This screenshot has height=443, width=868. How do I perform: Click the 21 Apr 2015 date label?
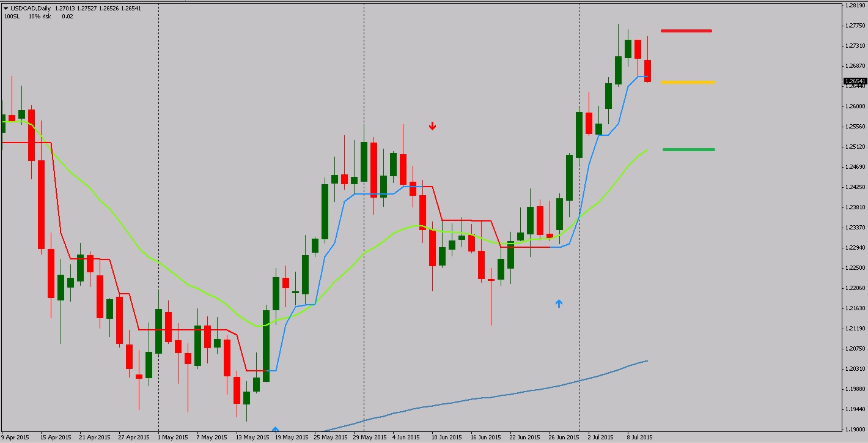point(95,437)
